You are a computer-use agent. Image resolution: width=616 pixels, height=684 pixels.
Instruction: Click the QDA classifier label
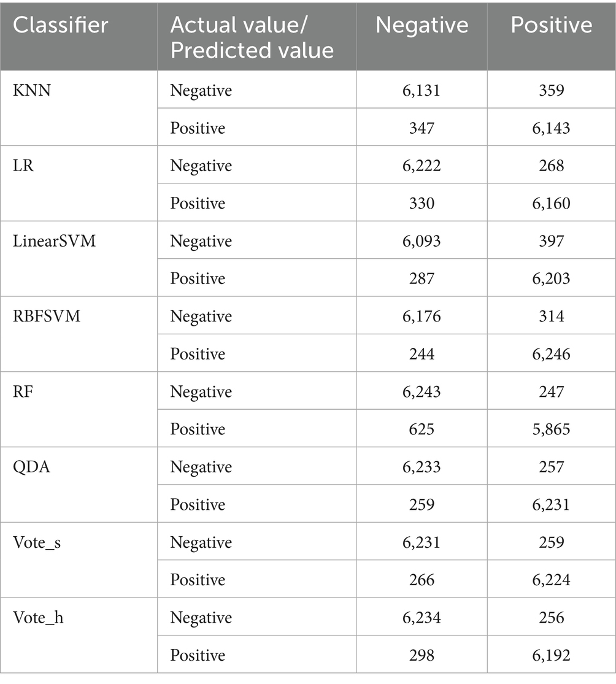(x=29, y=467)
